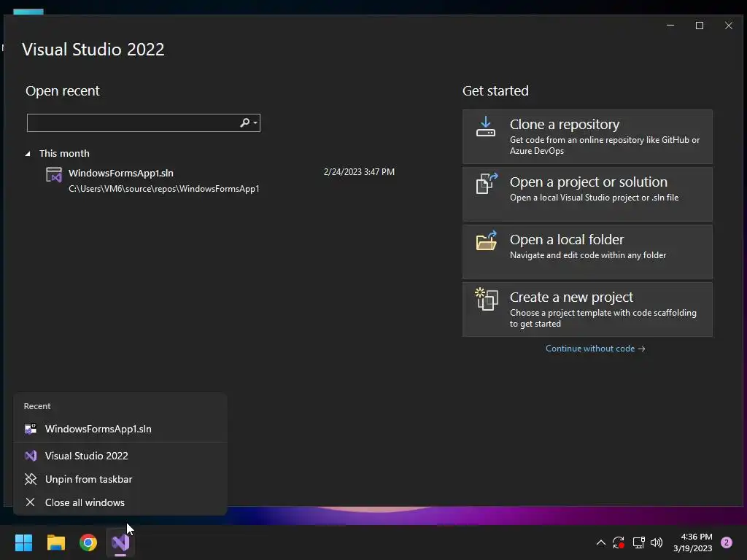Open the notification count badge
The width and height of the screenshot is (747, 560).
click(x=727, y=542)
